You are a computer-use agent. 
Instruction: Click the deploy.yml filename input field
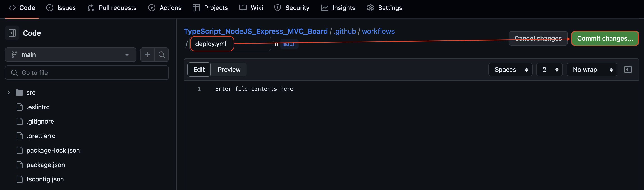point(230,44)
